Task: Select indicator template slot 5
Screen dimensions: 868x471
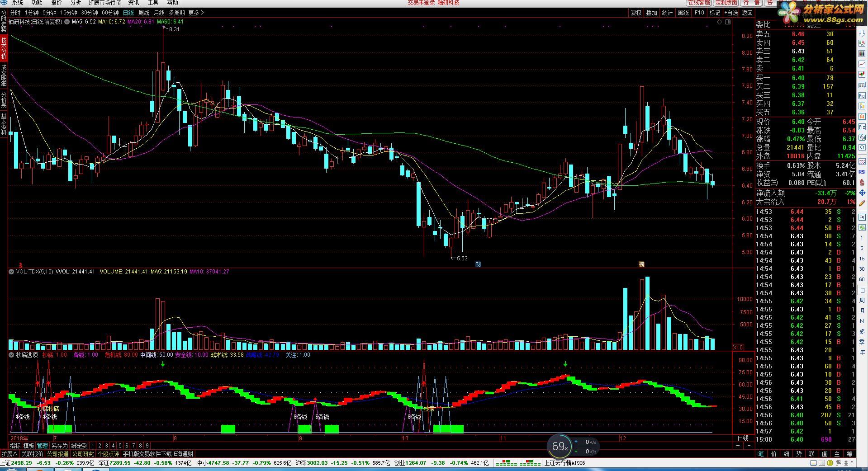Action: pos(120,446)
